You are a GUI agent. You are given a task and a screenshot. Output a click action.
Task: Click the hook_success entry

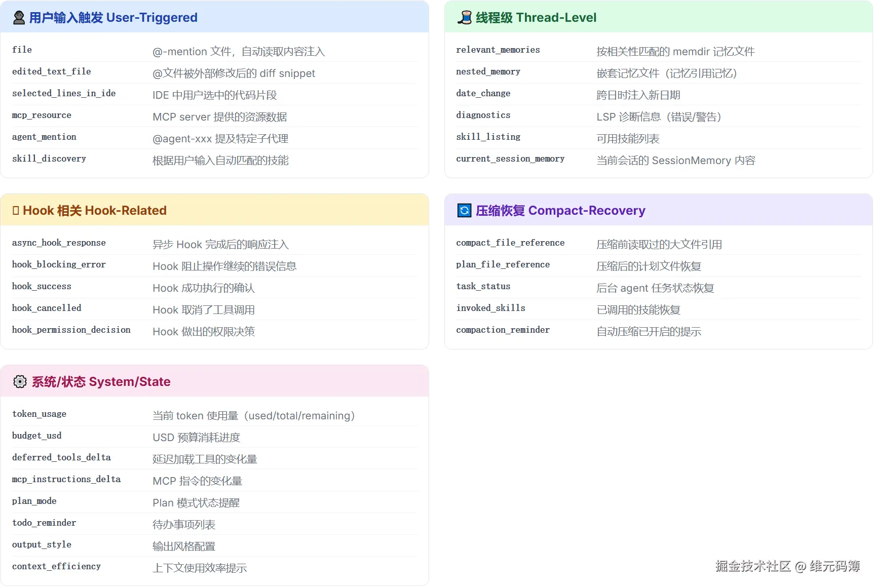tap(42, 287)
